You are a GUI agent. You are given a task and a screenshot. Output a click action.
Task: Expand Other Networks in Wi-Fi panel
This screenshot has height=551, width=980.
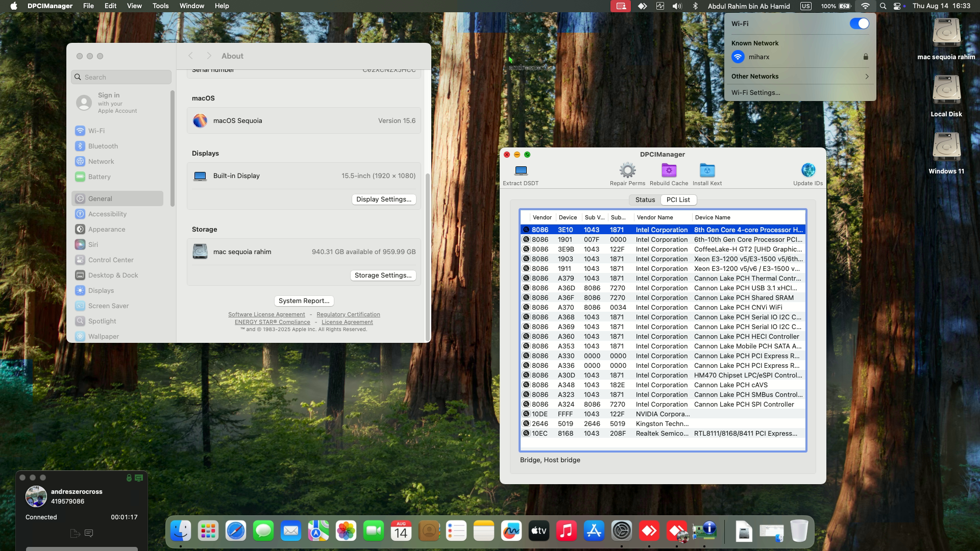point(800,77)
